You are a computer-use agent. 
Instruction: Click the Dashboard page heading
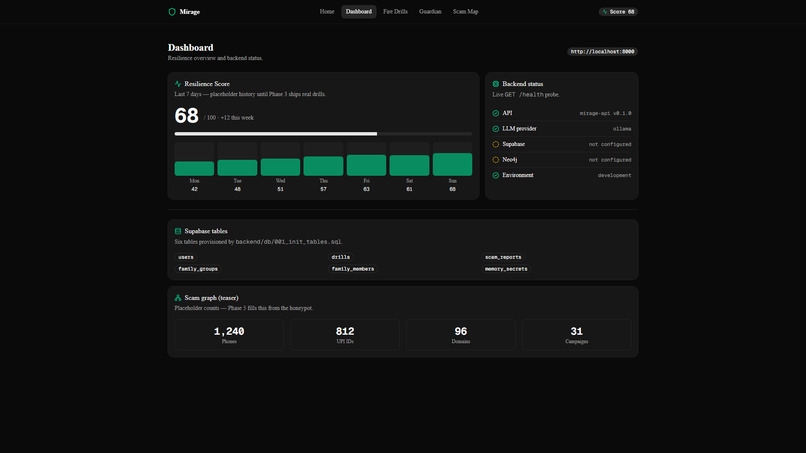[191, 47]
